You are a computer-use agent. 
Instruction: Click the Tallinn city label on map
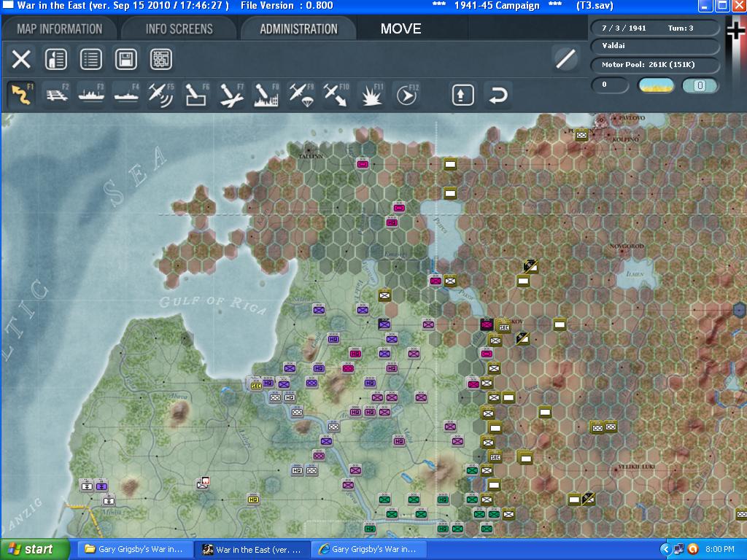(311, 156)
